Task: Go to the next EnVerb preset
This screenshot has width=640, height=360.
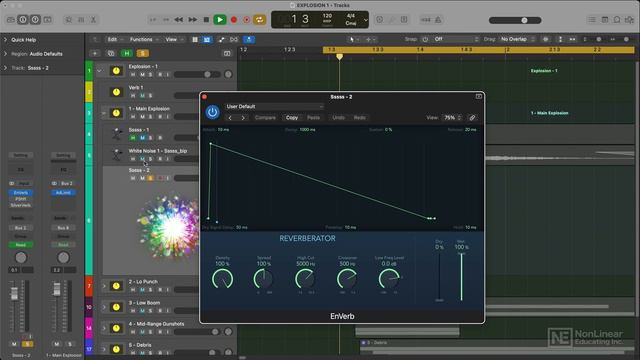Action: pyautogui.click(x=243, y=118)
